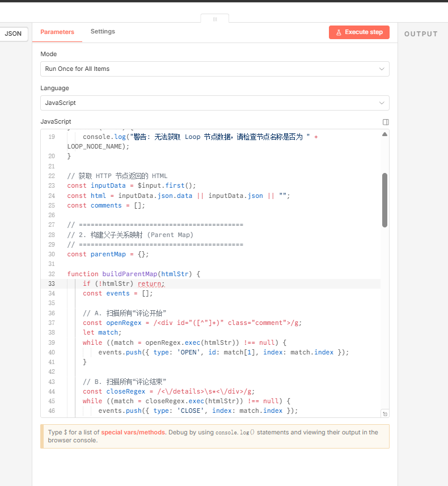Select the Parameters tab
The image size is (448, 486).
(x=57, y=32)
